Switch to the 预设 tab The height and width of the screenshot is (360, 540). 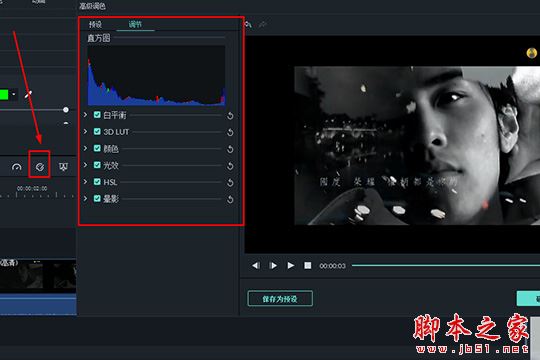(95, 24)
